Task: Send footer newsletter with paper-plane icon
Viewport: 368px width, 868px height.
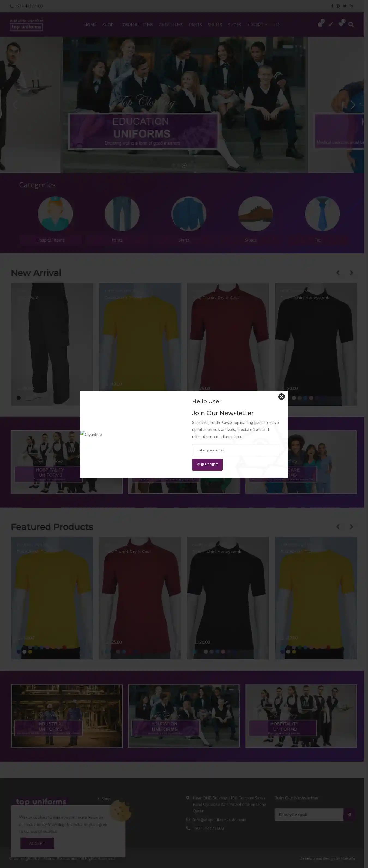Action: (349, 814)
